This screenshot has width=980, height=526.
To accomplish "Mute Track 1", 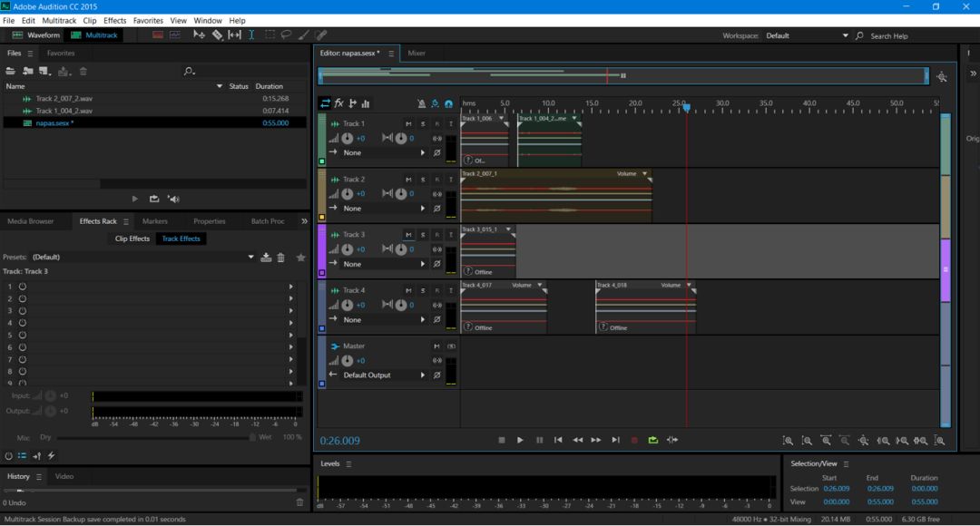I will [408, 124].
